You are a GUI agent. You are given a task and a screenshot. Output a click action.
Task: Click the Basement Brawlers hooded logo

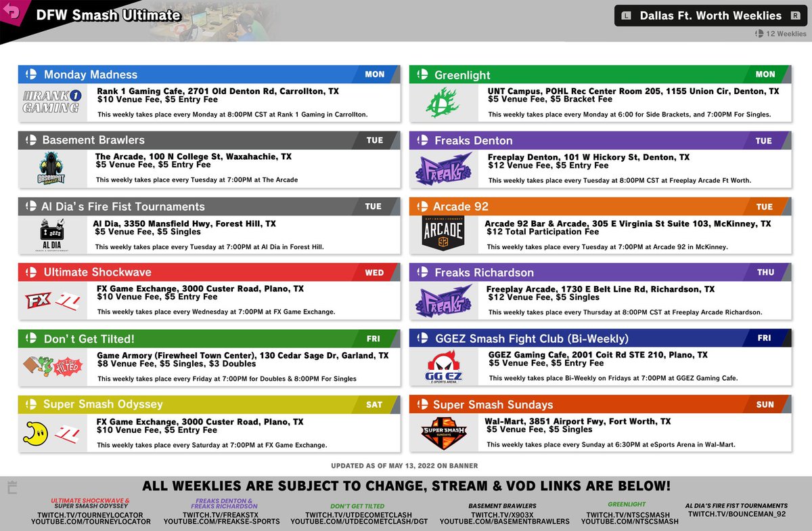tap(51, 169)
